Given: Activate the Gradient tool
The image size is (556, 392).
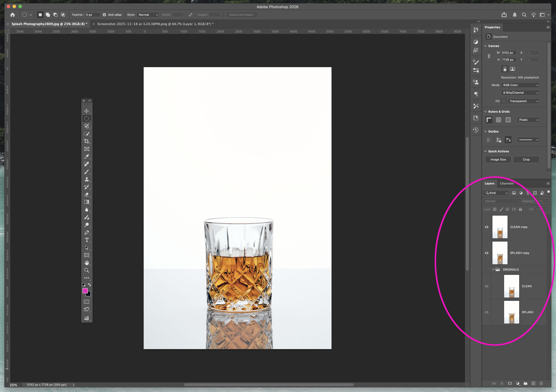Looking at the screenshot, I should point(87,202).
